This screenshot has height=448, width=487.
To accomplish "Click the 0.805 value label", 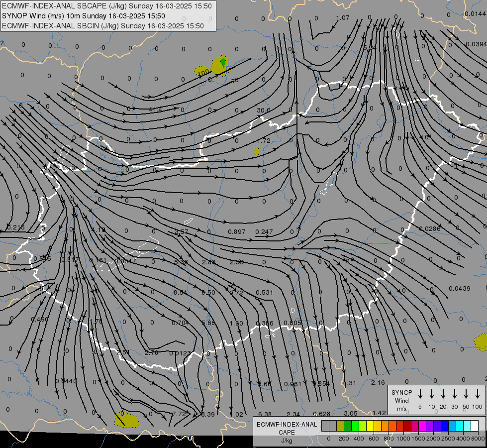I will [292, 323].
